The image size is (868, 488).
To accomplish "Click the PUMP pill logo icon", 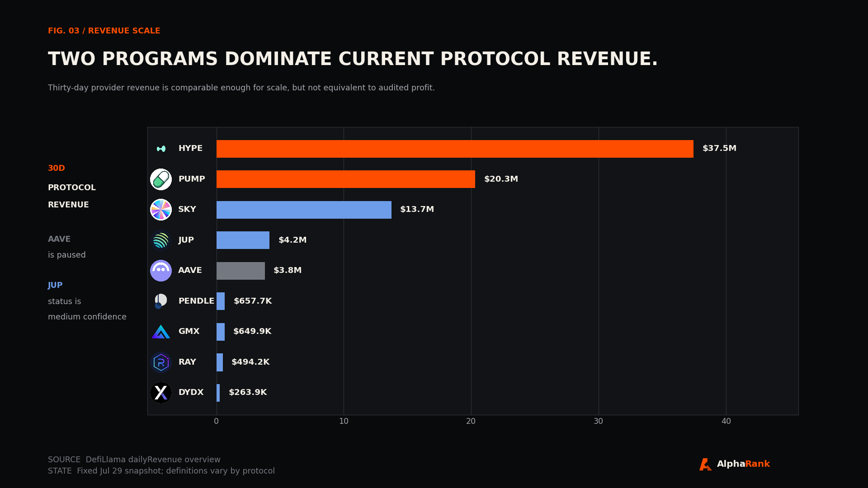I will pos(161,179).
